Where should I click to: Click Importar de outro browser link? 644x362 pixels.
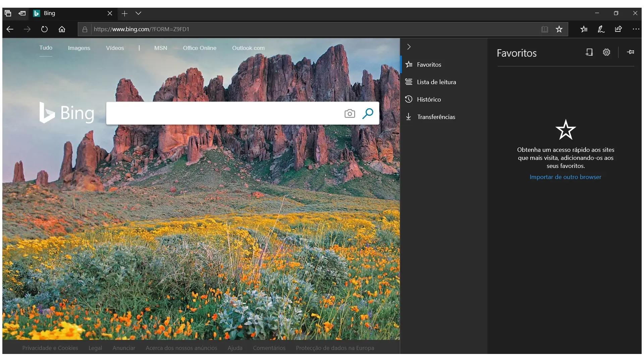click(566, 177)
